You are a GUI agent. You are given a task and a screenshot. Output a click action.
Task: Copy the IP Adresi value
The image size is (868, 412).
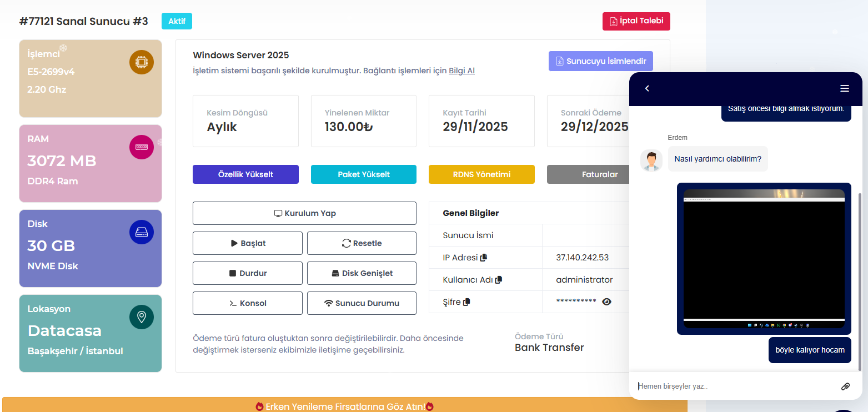point(484,258)
